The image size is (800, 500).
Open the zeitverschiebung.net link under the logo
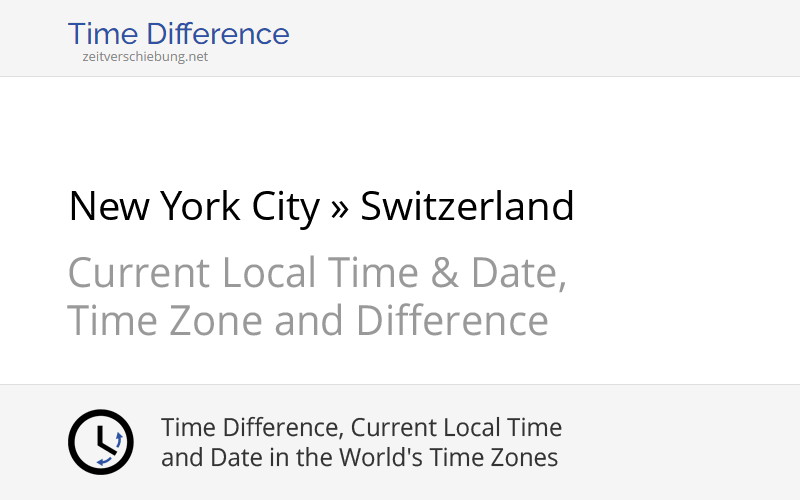point(145,57)
